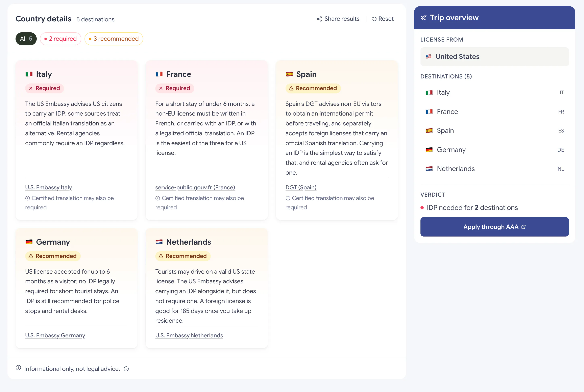The image size is (584, 392).
Task: Click the info icon in the Spain card footnote
Action: pos(288,198)
